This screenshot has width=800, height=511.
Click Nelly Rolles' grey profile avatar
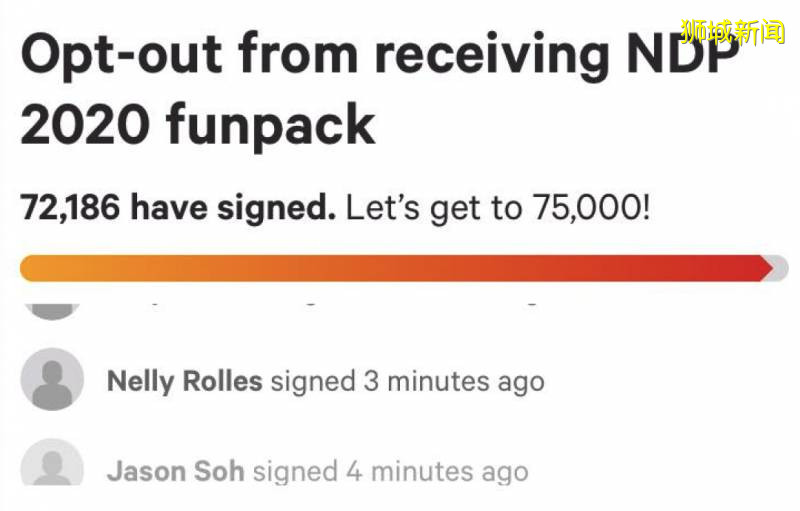[52, 380]
